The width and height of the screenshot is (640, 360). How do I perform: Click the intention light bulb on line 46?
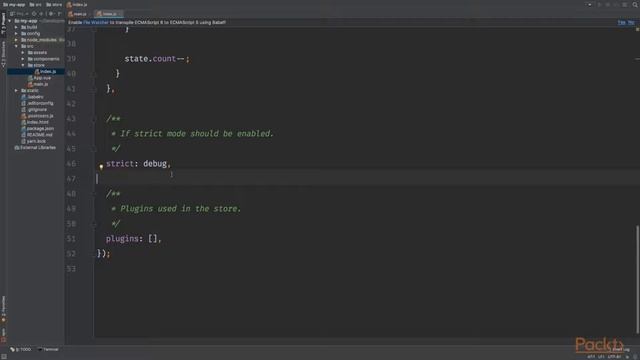tap(101, 166)
